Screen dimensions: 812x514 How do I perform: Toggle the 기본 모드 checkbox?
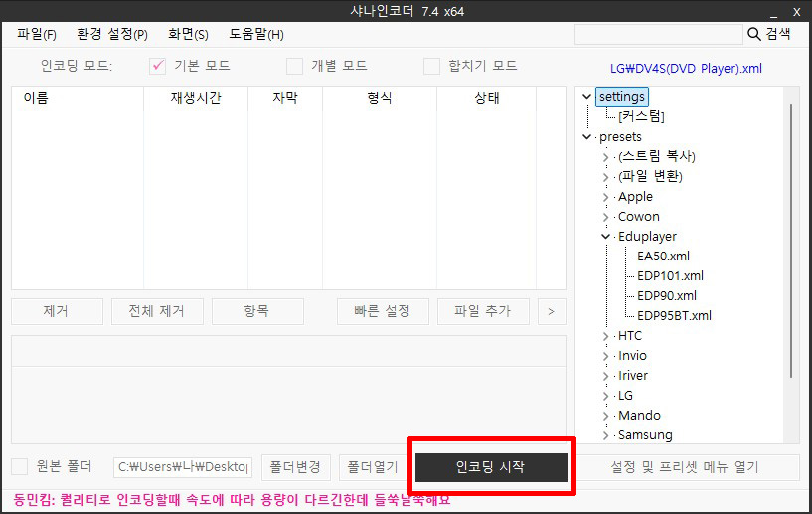(157, 66)
